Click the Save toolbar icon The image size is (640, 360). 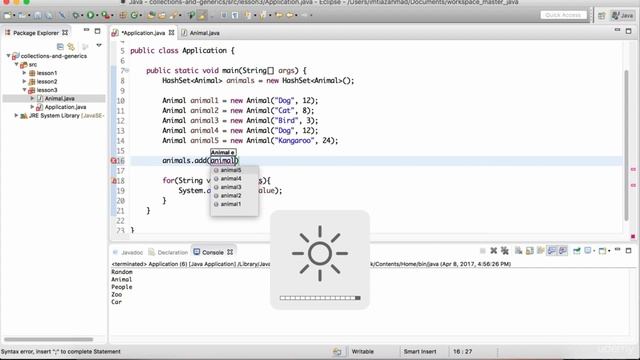click(38, 15)
